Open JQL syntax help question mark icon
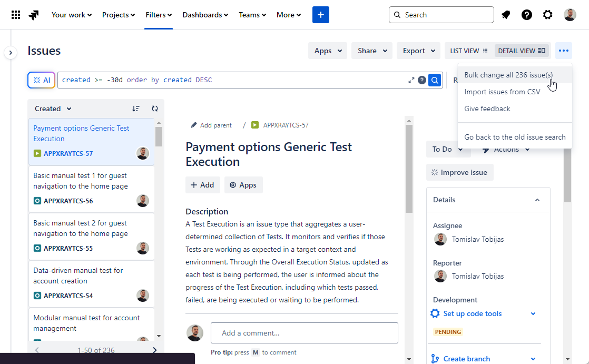This screenshot has width=589, height=364. (x=422, y=80)
